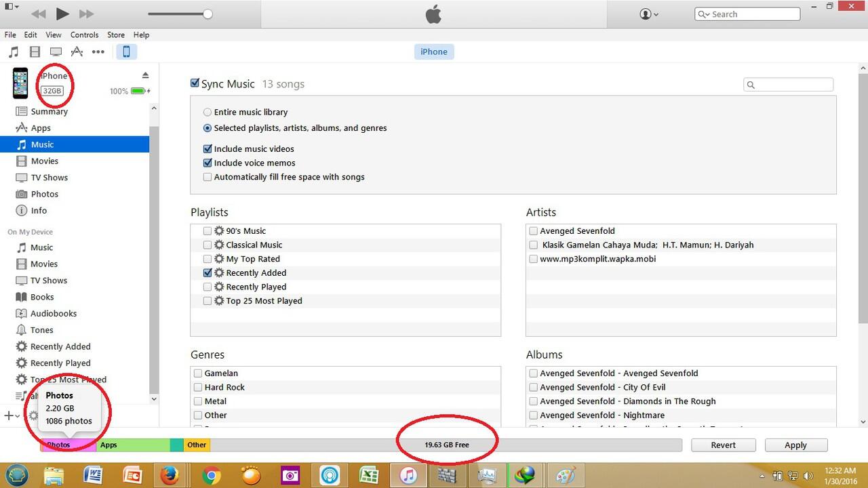Click the Apply button
The width and height of the screenshot is (868, 488).
(x=795, y=445)
